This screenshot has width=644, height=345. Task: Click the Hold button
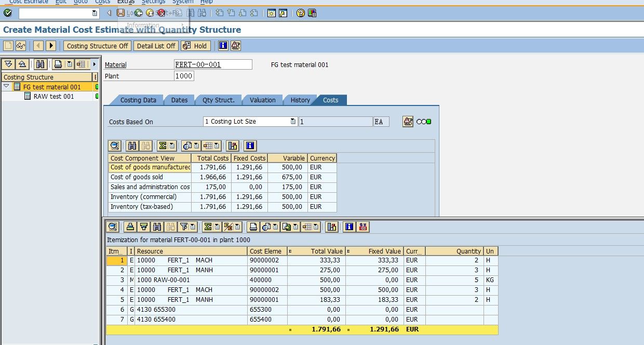click(195, 46)
